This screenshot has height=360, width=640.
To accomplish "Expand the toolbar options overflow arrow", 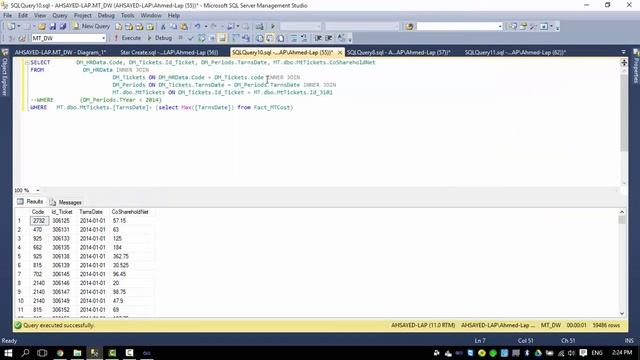I will click(558, 27).
